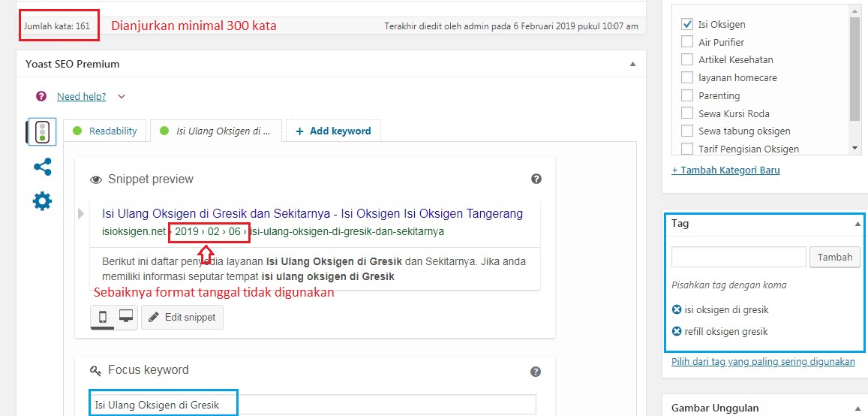Click Tambah Kategori Baru link
This screenshot has width=868, height=416.
point(725,170)
